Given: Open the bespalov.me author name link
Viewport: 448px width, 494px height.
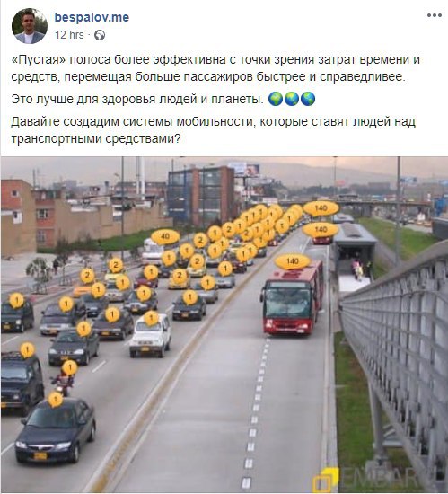Looking at the screenshot, I should pyautogui.click(x=92, y=17).
